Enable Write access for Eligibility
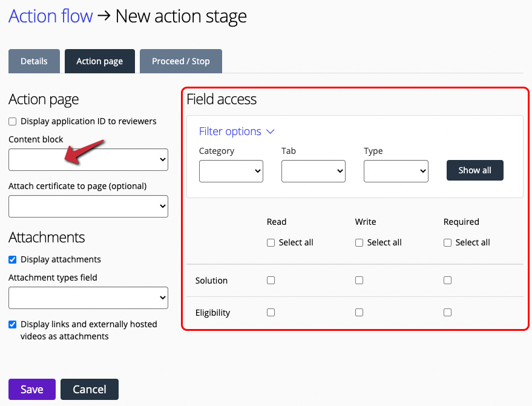This screenshot has height=406, width=532. pos(359,312)
